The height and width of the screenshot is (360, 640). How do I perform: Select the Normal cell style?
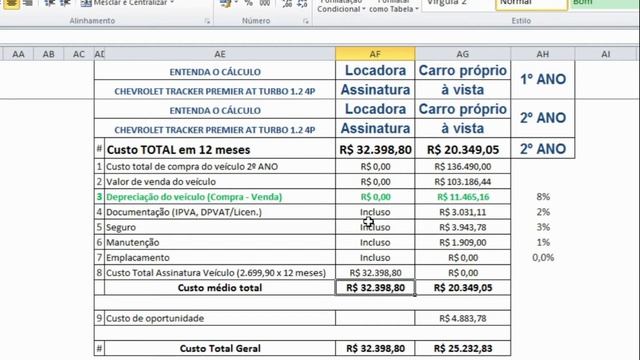(x=531, y=4)
